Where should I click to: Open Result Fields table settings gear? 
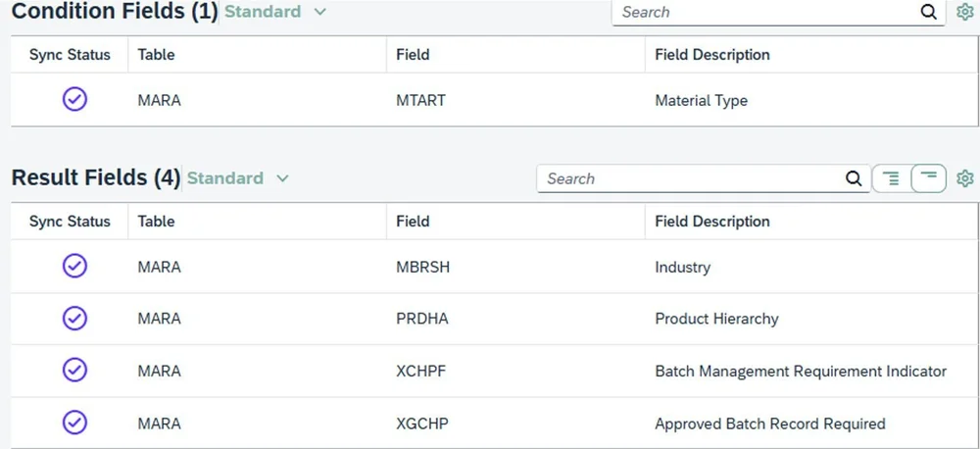[x=965, y=178]
